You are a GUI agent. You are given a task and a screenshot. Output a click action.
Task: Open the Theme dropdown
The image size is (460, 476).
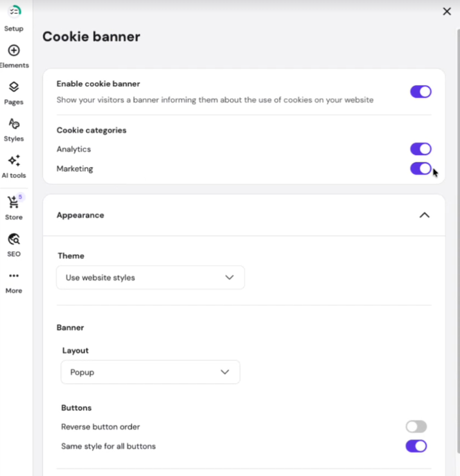pyautogui.click(x=150, y=278)
